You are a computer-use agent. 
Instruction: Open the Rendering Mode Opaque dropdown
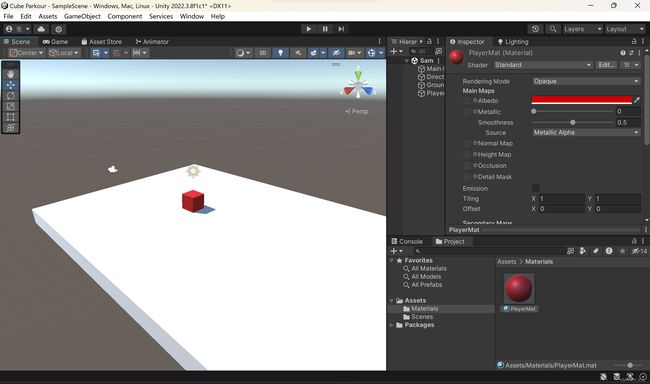click(x=586, y=81)
